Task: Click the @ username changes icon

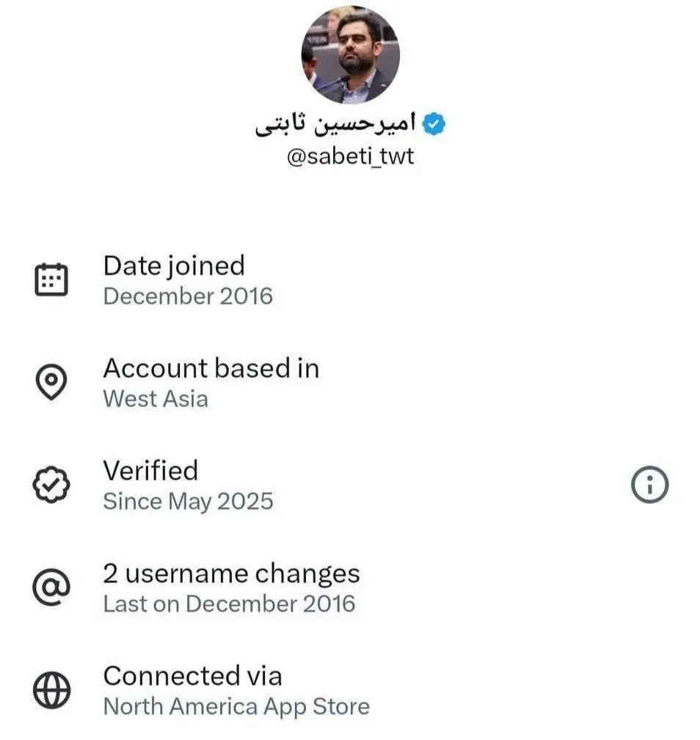Action: tap(51, 587)
